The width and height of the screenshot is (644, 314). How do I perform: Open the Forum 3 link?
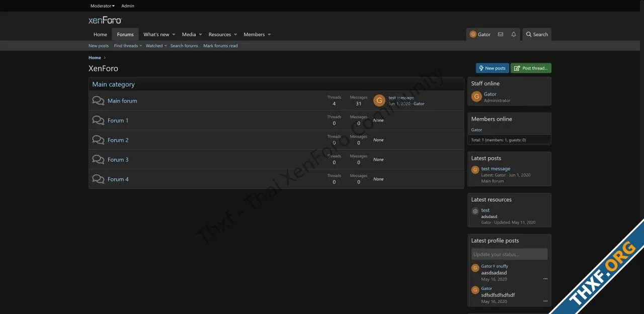point(118,160)
